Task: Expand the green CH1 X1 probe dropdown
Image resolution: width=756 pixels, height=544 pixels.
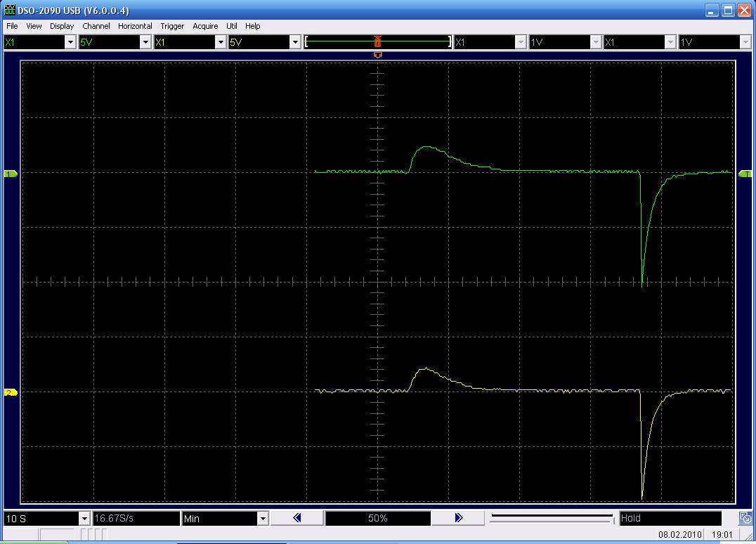Action: (x=70, y=42)
